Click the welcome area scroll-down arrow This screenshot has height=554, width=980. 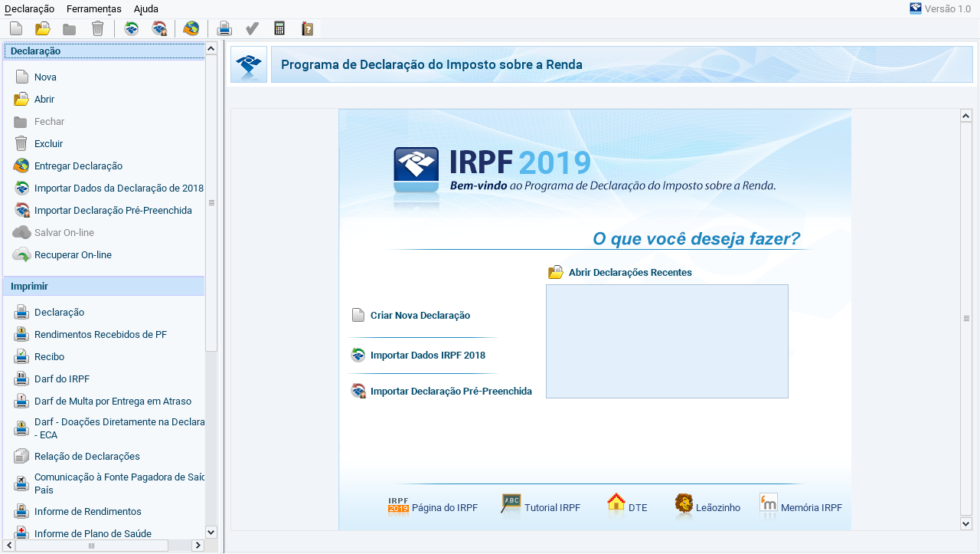click(966, 523)
